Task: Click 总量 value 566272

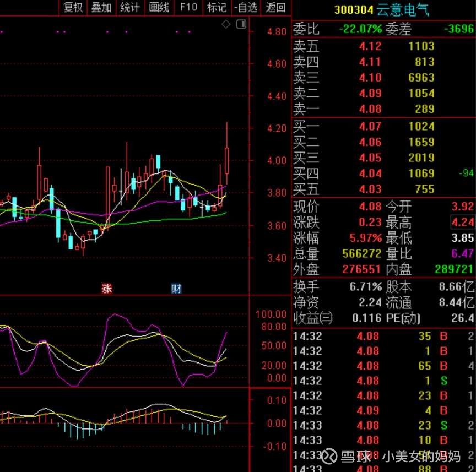Action: [x=361, y=254]
